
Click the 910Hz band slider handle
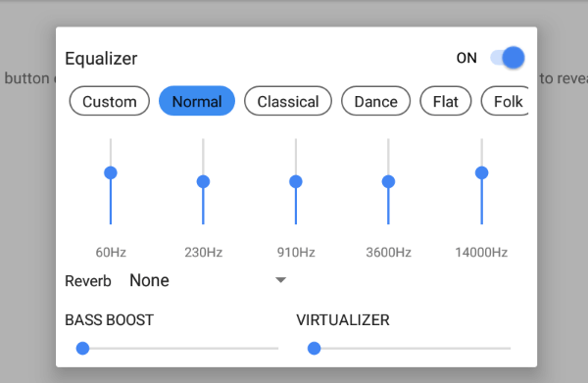point(296,182)
